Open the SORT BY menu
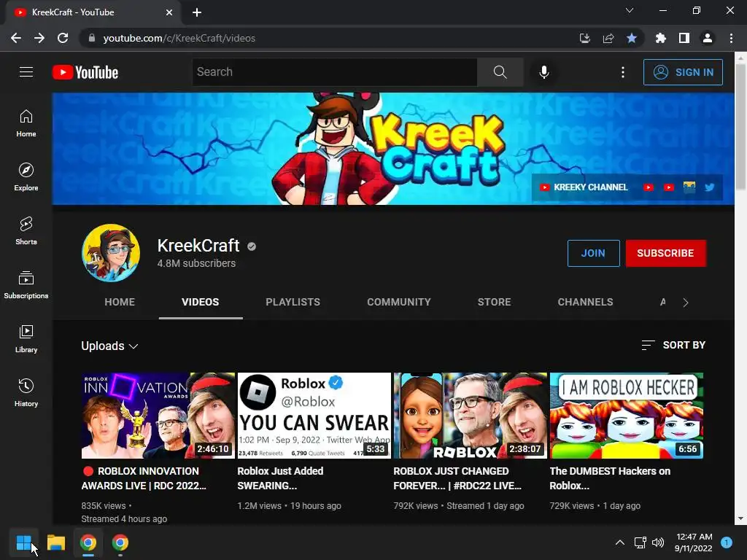Image resolution: width=747 pixels, height=560 pixels. point(673,345)
